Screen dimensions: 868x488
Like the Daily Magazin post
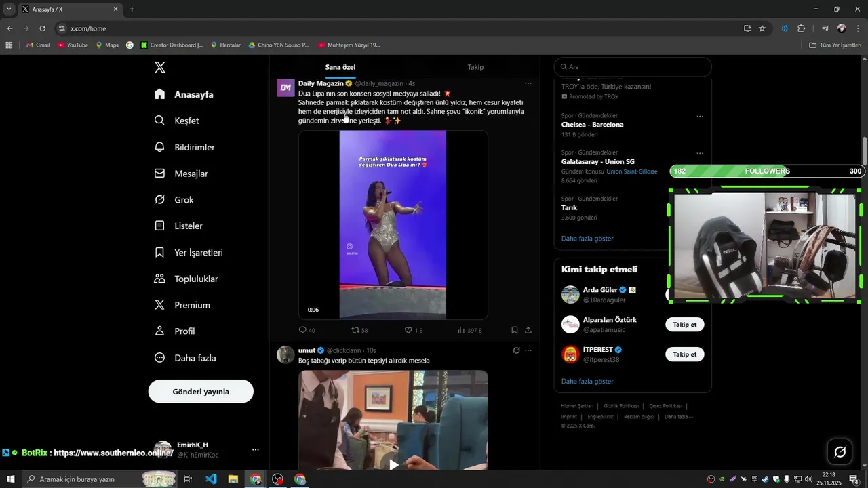pyautogui.click(x=413, y=330)
